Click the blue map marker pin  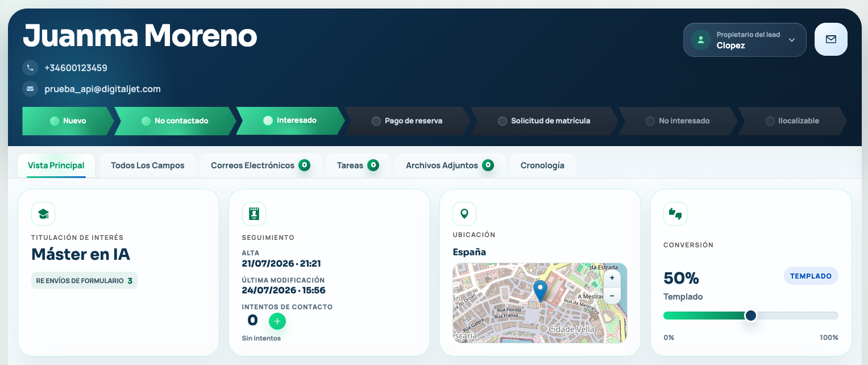(540, 291)
